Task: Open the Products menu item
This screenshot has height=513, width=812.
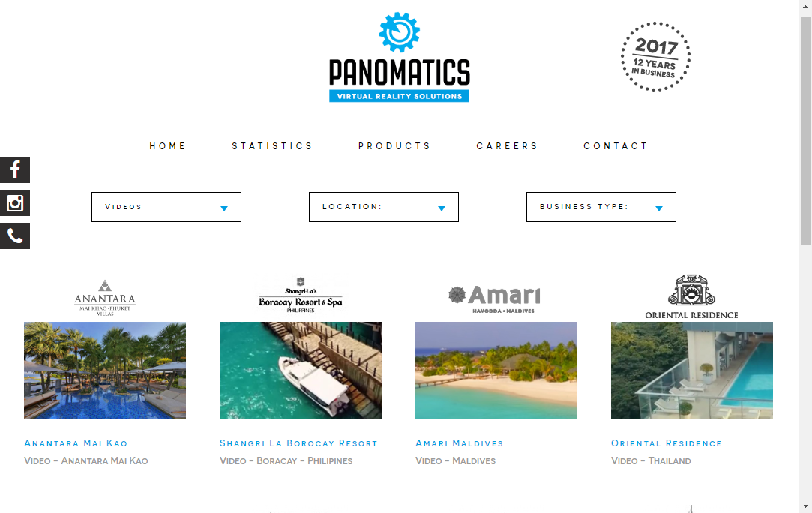Action: (x=394, y=146)
